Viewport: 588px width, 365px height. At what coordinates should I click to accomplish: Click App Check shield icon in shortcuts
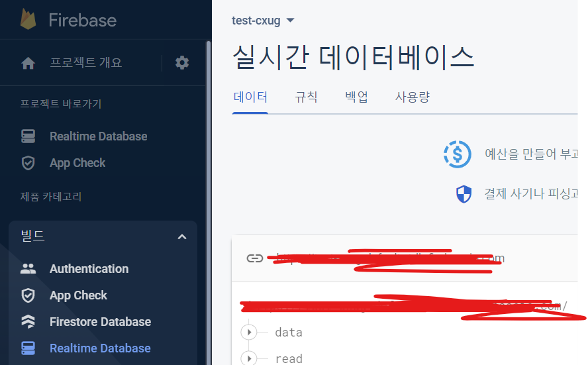pyautogui.click(x=28, y=163)
